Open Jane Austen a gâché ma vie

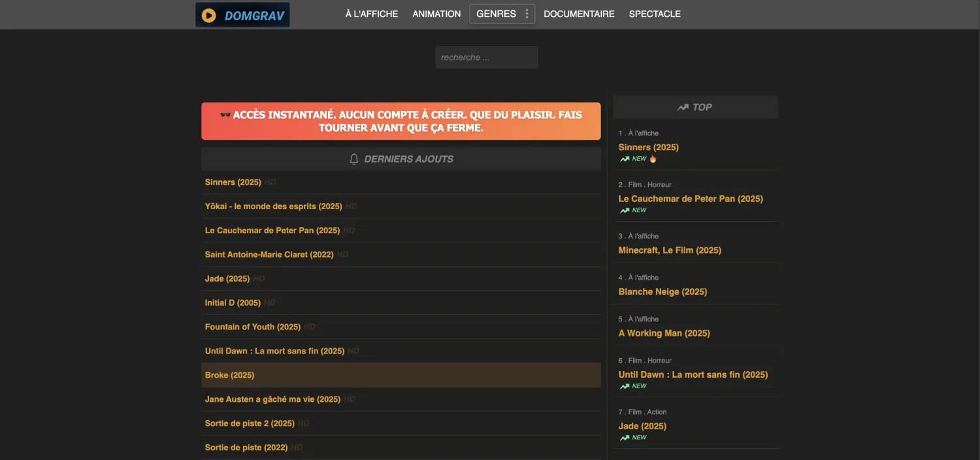[x=272, y=399]
